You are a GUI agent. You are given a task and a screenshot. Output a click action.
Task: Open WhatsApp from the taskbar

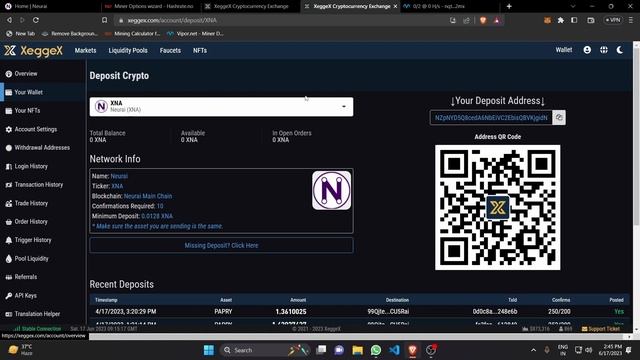coord(376,350)
